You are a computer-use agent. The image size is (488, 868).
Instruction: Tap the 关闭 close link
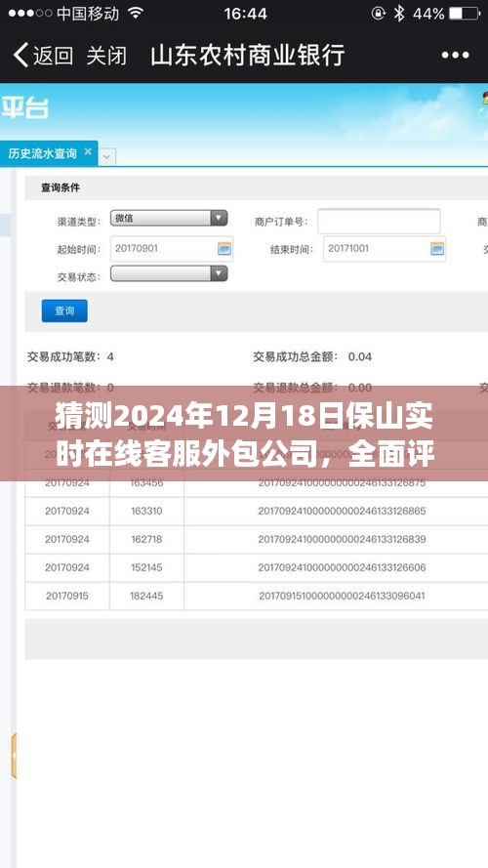pos(106,56)
